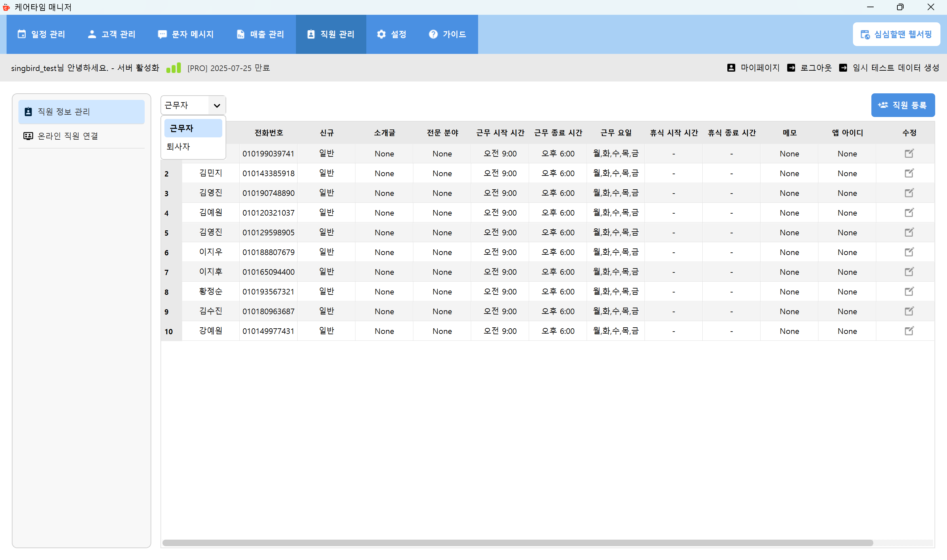Click the horizontal scrollbar at table bottom
Image resolution: width=947 pixels, height=560 pixels.
tap(517, 543)
